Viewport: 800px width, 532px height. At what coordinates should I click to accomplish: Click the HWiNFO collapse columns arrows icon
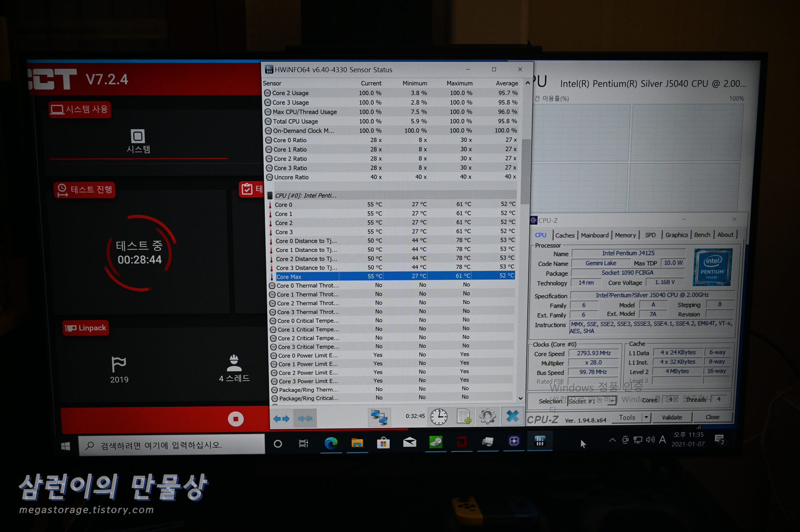[x=305, y=418]
